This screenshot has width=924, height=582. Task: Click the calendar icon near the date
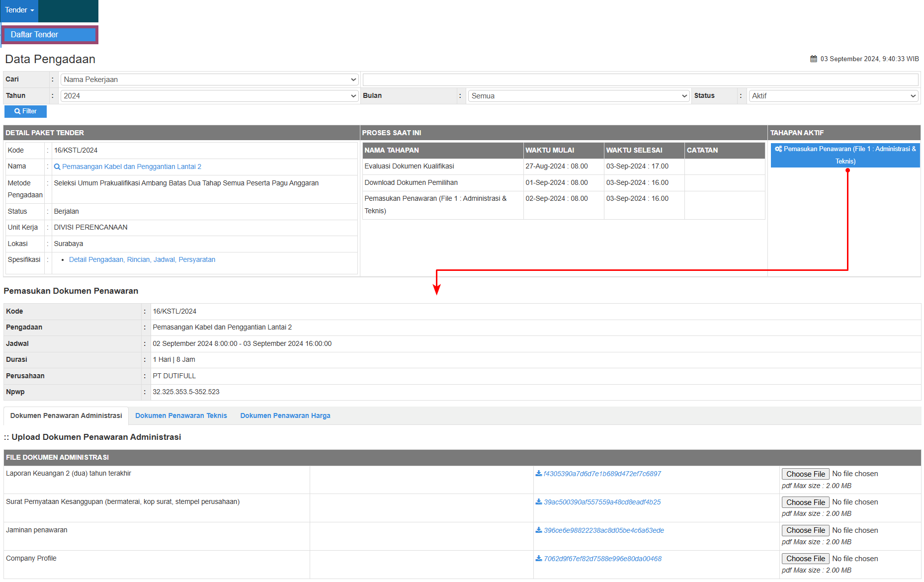813,59
